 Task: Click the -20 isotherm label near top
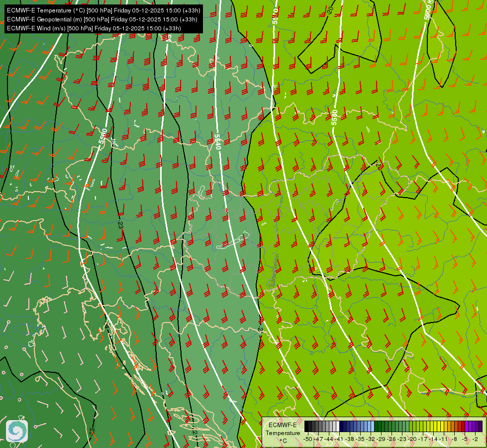[330, 10]
